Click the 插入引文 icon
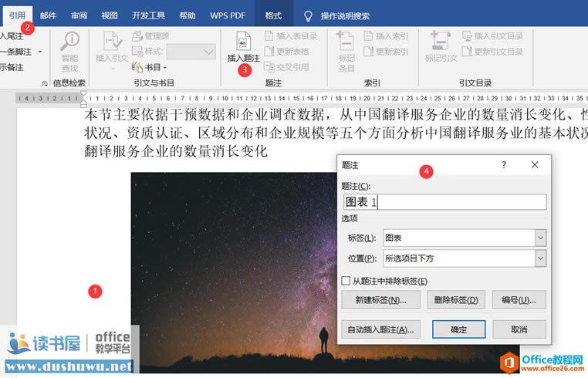 pos(112,40)
